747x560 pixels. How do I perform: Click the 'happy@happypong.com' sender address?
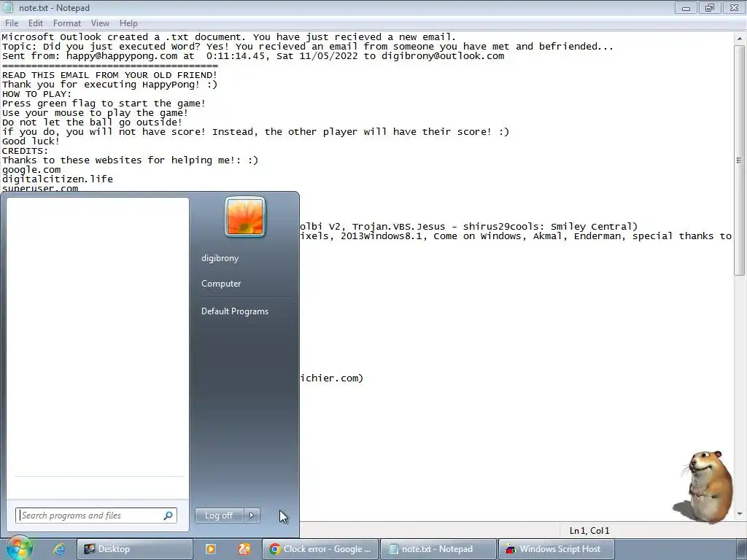click(122, 56)
